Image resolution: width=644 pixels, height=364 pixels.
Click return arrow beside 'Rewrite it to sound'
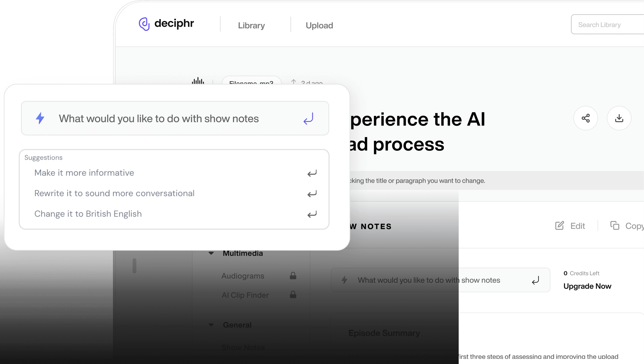(312, 194)
